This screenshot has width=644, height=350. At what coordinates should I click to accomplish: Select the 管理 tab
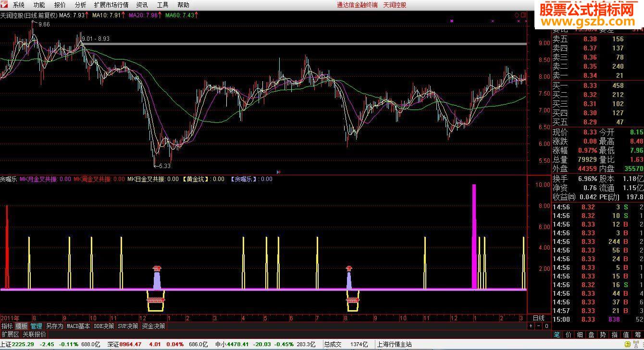pyautogui.click(x=37, y=326)
